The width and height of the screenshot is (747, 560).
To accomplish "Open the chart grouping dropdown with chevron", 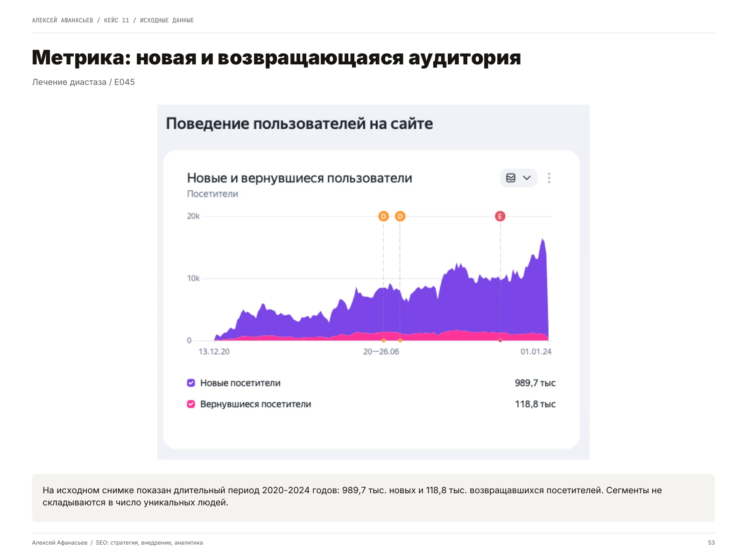I will pyautogui.click(x=519, y=178).
